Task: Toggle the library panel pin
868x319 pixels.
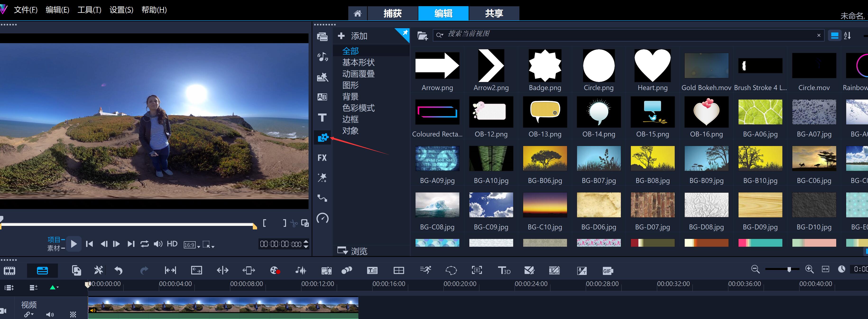Action: (x=405, y=33)
